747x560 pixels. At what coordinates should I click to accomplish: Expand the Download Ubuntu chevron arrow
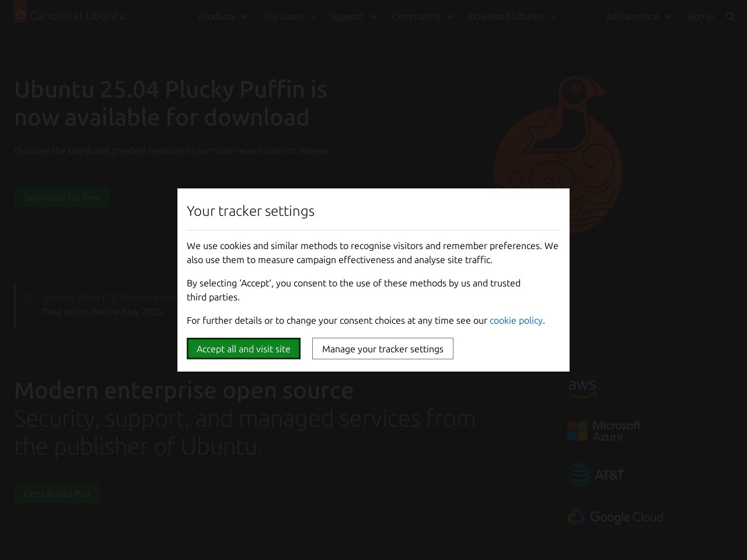[553, 16]
